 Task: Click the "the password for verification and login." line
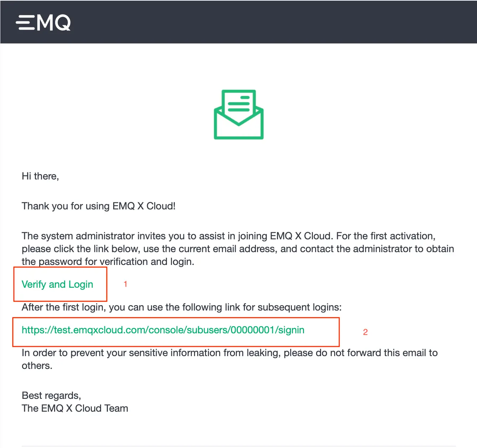tap(108, 262)
